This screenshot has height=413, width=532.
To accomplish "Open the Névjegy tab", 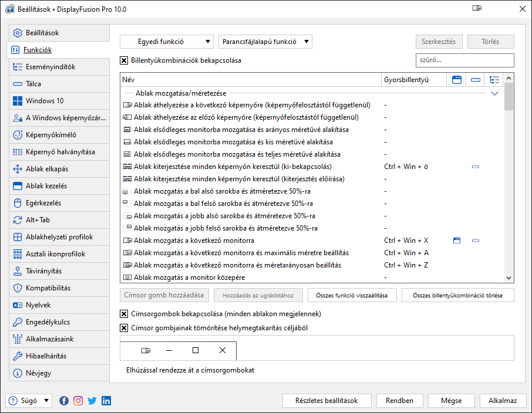I will coord(59,373).
